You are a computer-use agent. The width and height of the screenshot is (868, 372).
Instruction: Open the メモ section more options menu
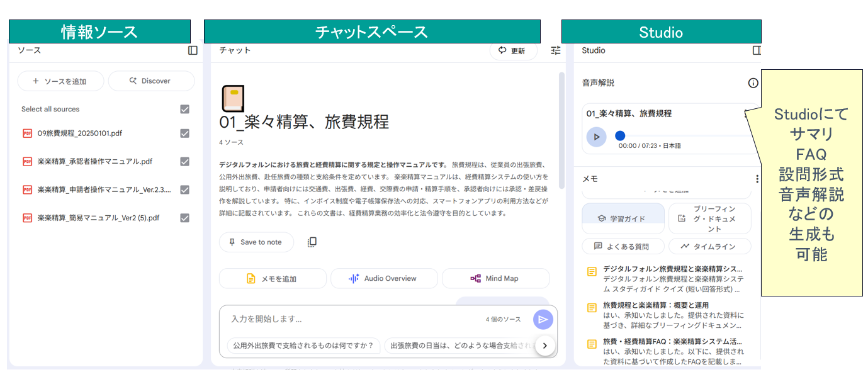point(757,179)
